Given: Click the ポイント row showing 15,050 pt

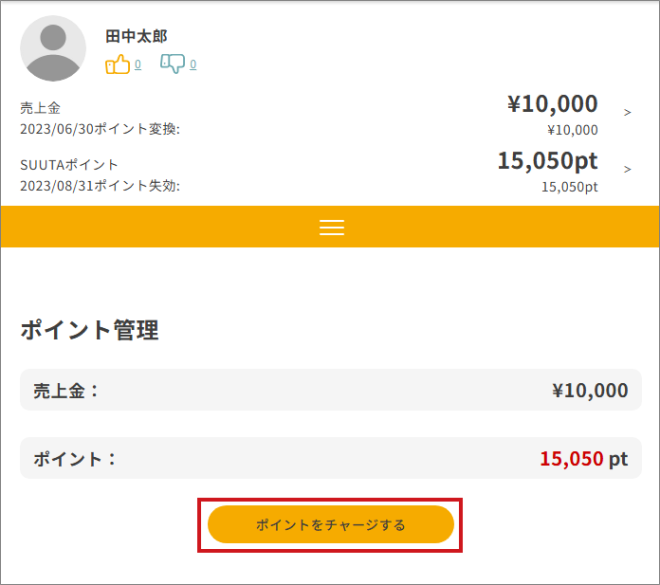Looking at the screenshot, I should coord(331,458).
